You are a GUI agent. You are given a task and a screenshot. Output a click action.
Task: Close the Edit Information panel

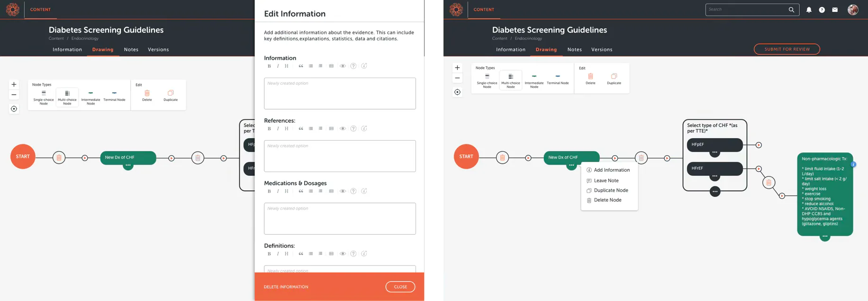click(x=400, y=287)
